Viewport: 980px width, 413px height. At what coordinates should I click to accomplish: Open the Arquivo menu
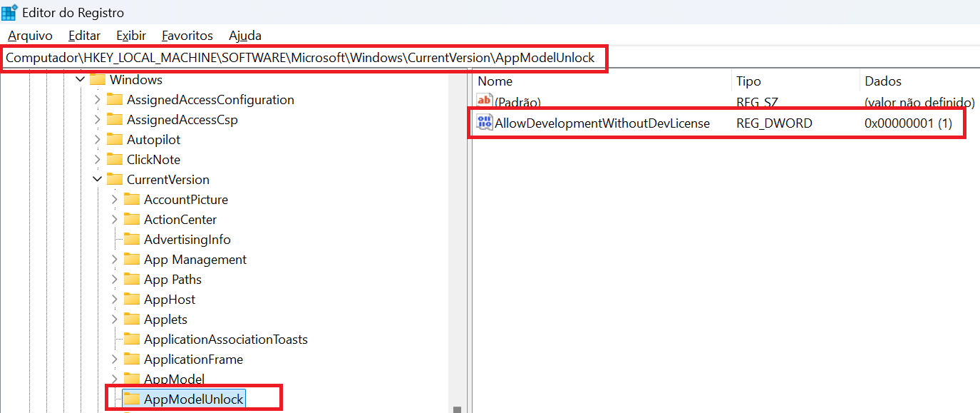tap(30, 35)
